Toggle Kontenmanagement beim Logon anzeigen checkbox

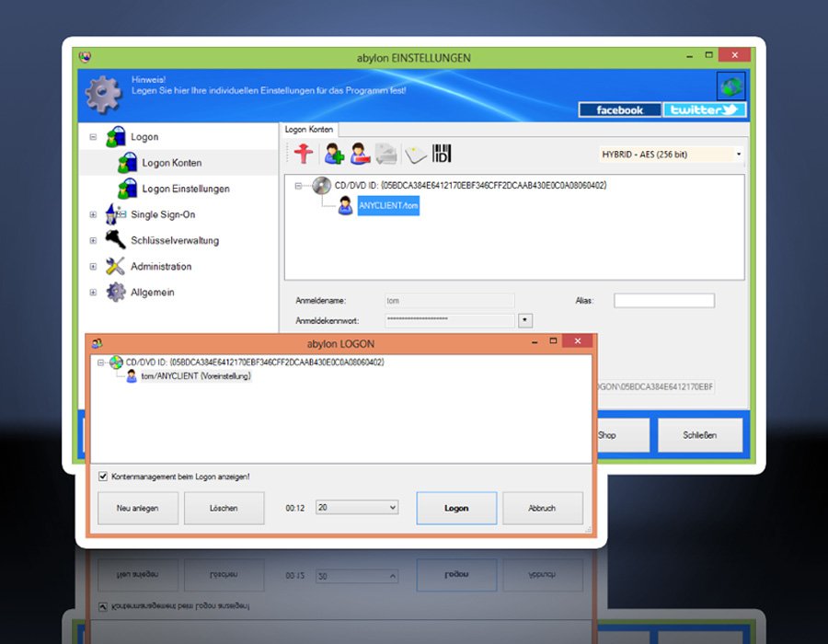click(103, 477)
